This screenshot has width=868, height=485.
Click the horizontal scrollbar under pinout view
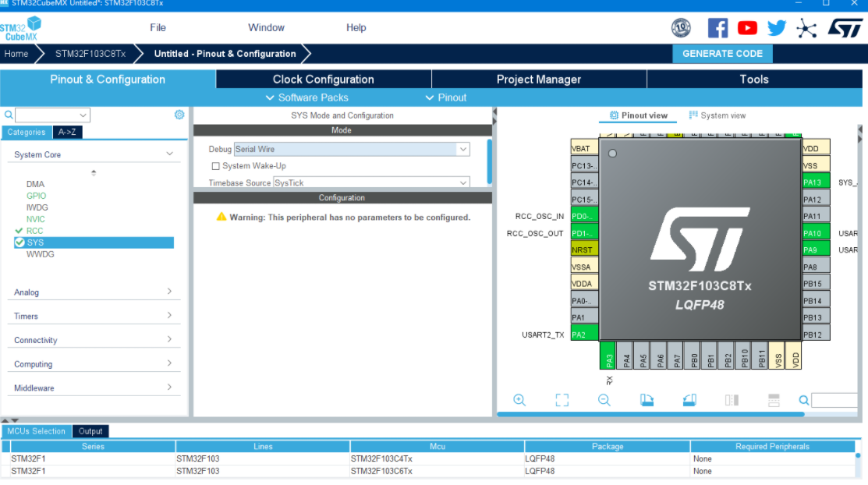click(650, 414)
